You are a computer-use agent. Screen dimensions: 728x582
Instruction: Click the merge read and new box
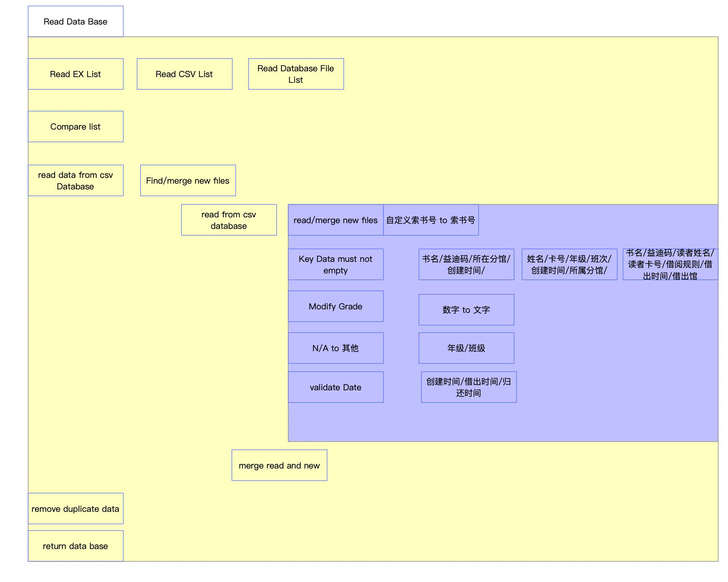(x=279, y=465)
